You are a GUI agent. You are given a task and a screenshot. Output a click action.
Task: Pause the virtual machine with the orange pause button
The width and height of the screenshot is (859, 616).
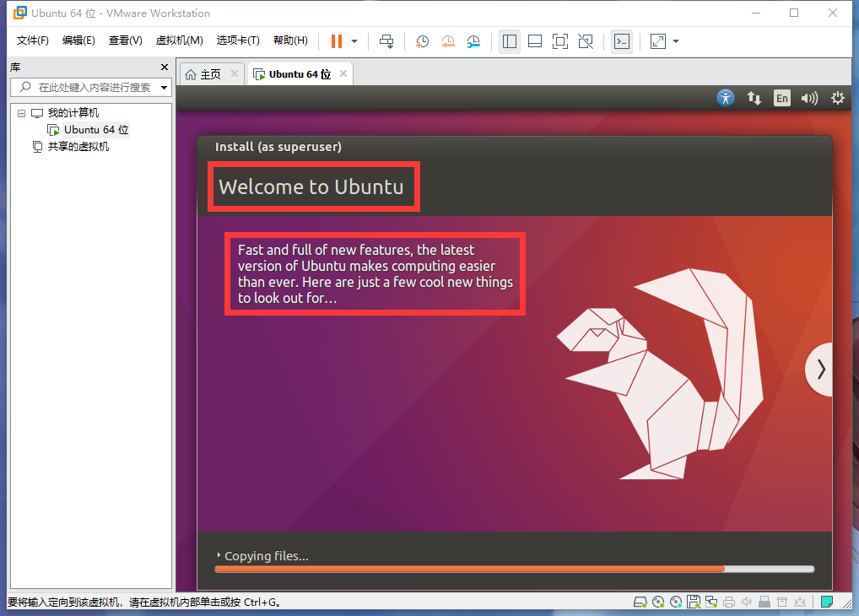coord(337,41)
